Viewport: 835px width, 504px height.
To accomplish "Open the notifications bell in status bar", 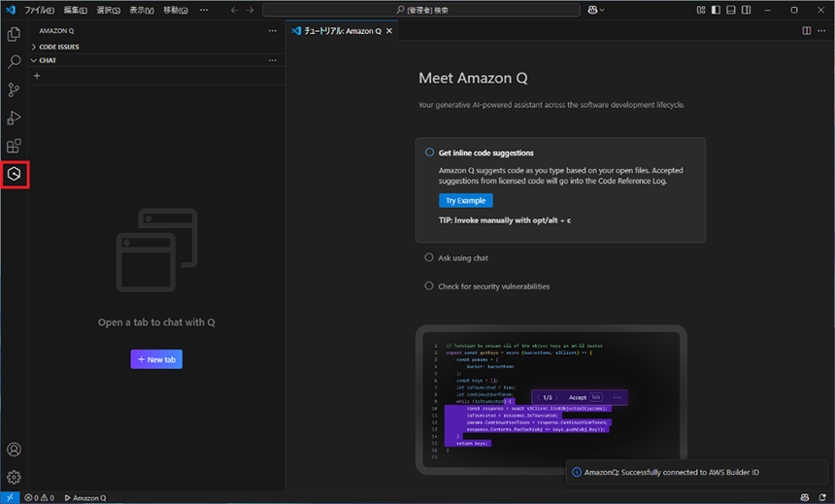I will point(822,497).
